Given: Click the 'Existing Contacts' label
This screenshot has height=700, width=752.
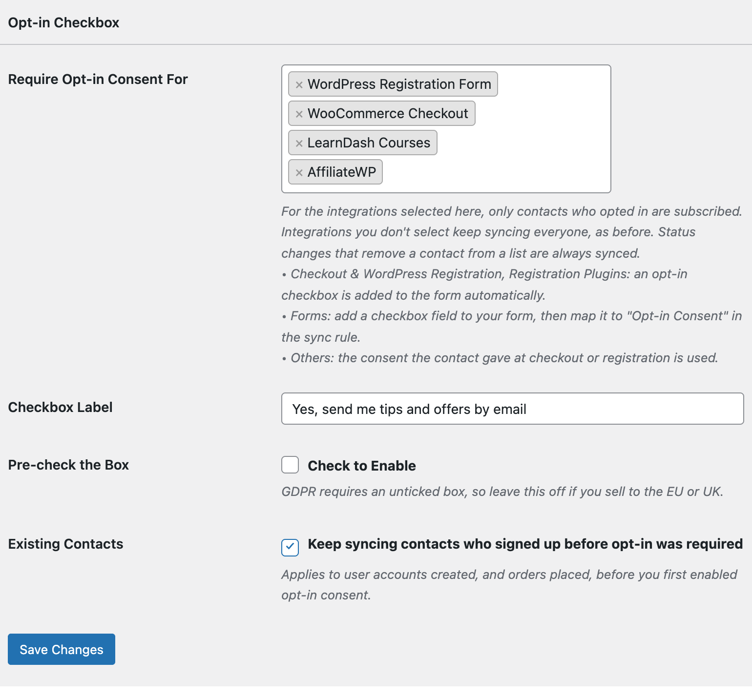Looking at the screenshot, I should click(65, 544).
